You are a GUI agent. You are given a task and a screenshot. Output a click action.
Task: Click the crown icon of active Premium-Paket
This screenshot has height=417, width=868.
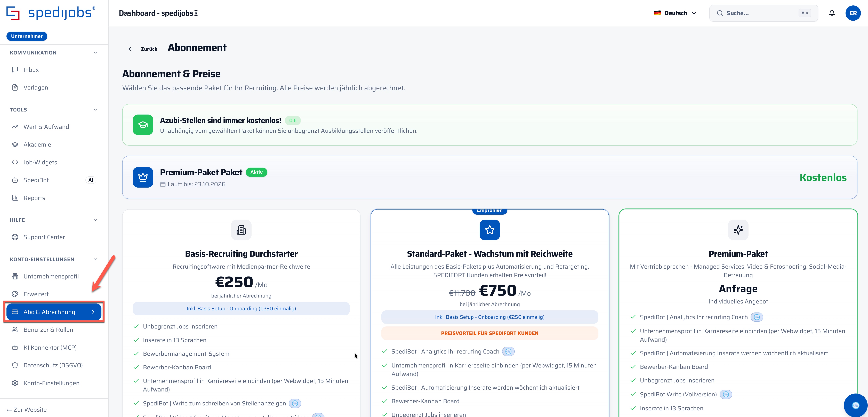143,177
